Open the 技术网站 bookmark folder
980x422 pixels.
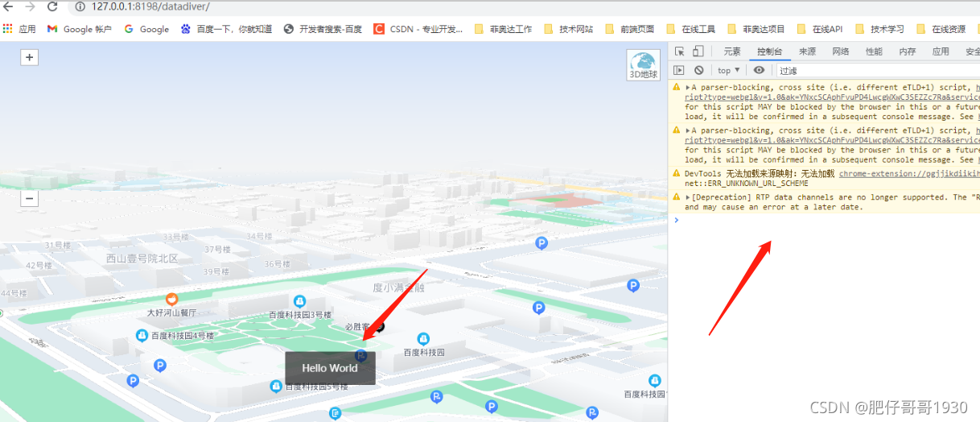tap(568, 29)
